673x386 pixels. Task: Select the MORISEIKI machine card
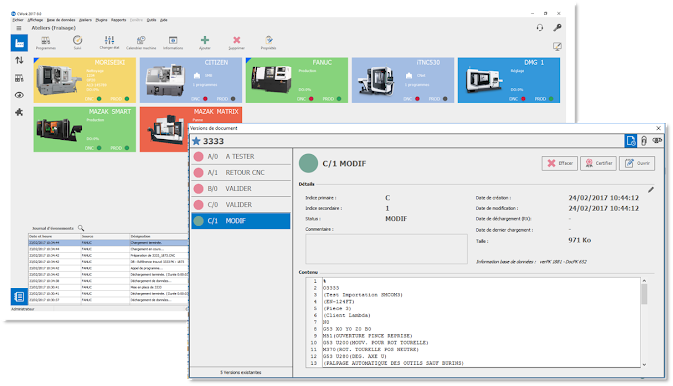[85, 80]
